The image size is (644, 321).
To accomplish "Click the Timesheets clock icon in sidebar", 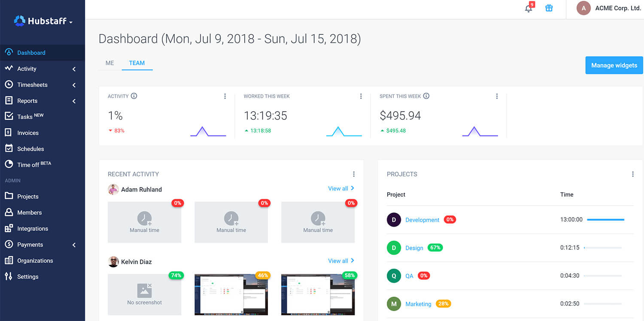I will pos(9,85).
